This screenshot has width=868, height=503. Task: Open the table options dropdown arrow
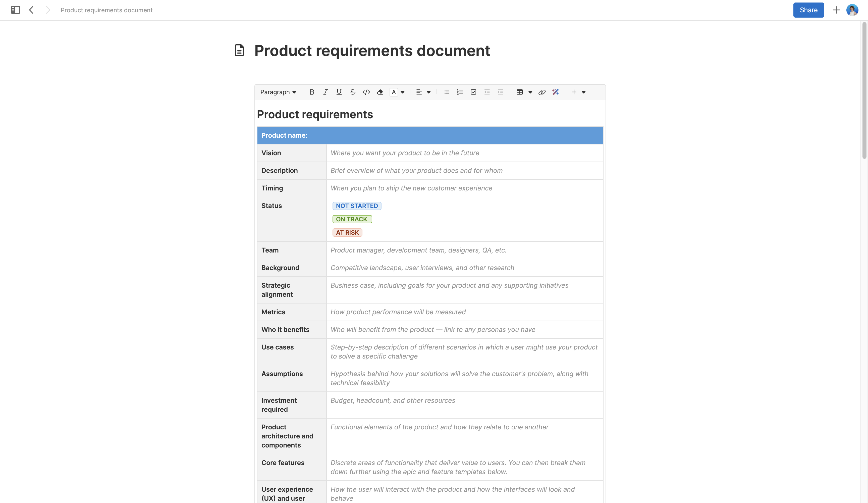(x=530, y=92)
